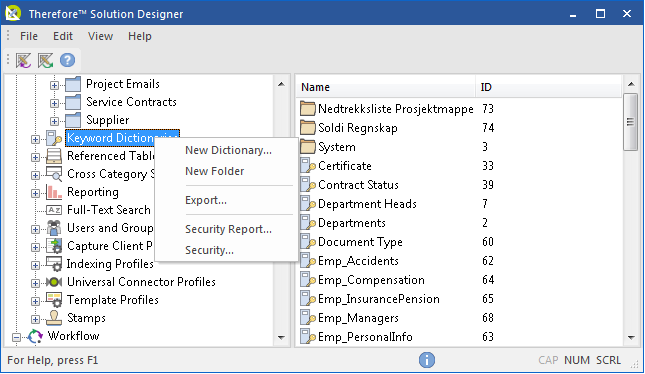This screenshot has height=374, width=645.
Task: Click the Capture Client Profiles icon
Action: [x=54, y=246]
